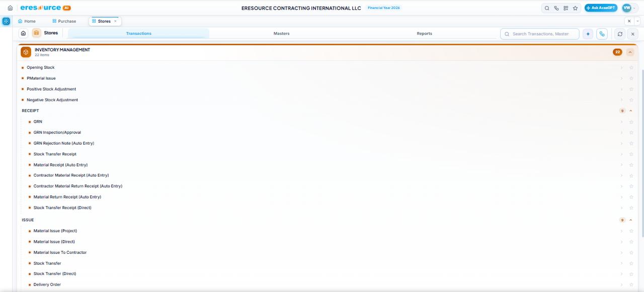Screen dimensions: 644x292
Task: Click the 22 items count badge
Action: 617,52
